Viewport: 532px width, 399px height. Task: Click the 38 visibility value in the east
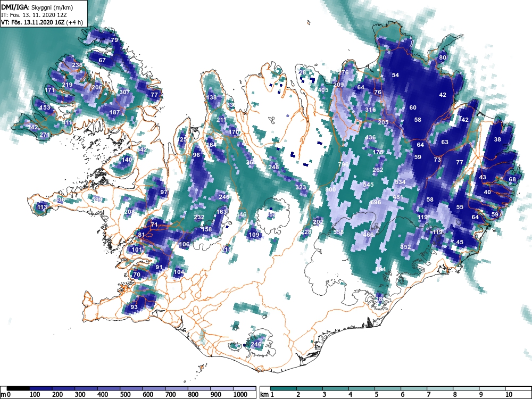(x=497, y=140)
